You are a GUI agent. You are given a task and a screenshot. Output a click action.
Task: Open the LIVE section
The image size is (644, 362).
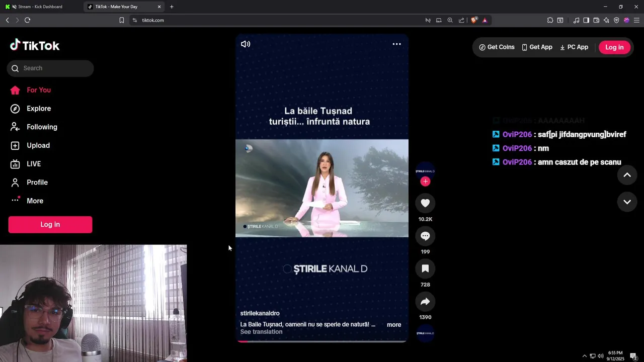coord(26,164)
